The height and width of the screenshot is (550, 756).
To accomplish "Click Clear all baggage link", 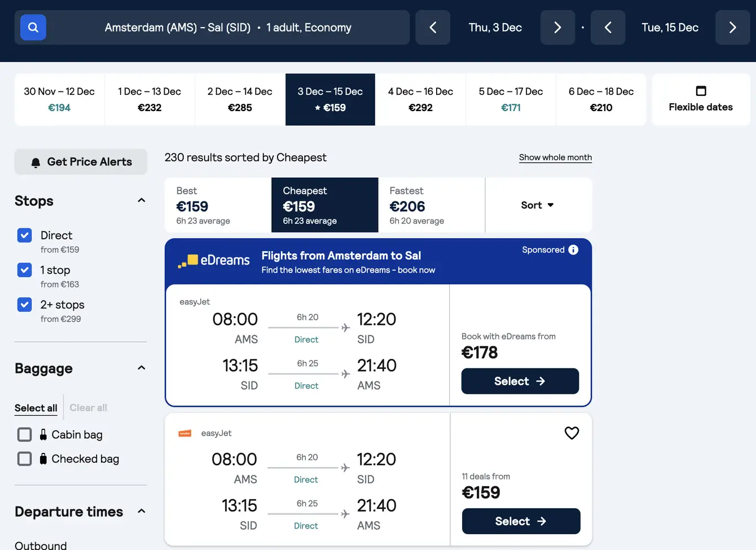I will click(x=88, y=407).
